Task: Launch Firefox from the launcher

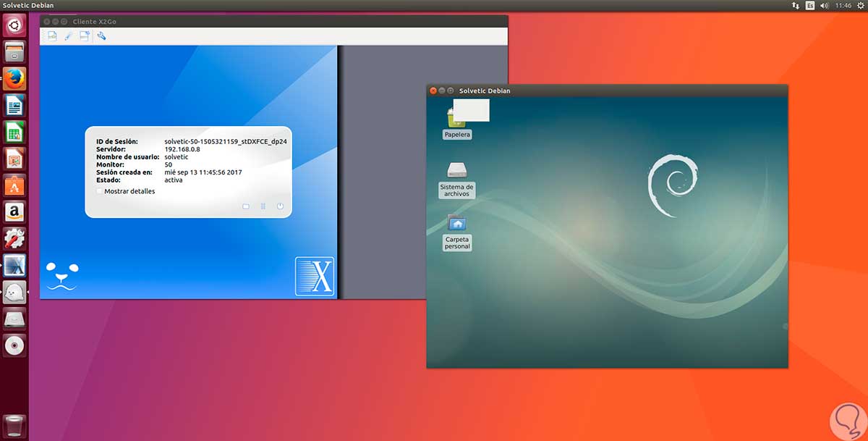Action: point(14,79)
